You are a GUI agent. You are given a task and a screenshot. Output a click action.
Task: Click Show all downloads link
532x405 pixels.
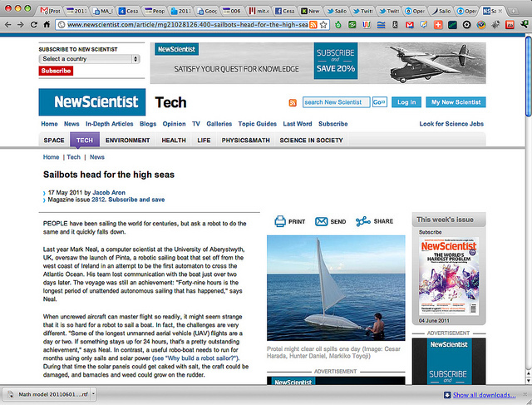click(484, 395)
